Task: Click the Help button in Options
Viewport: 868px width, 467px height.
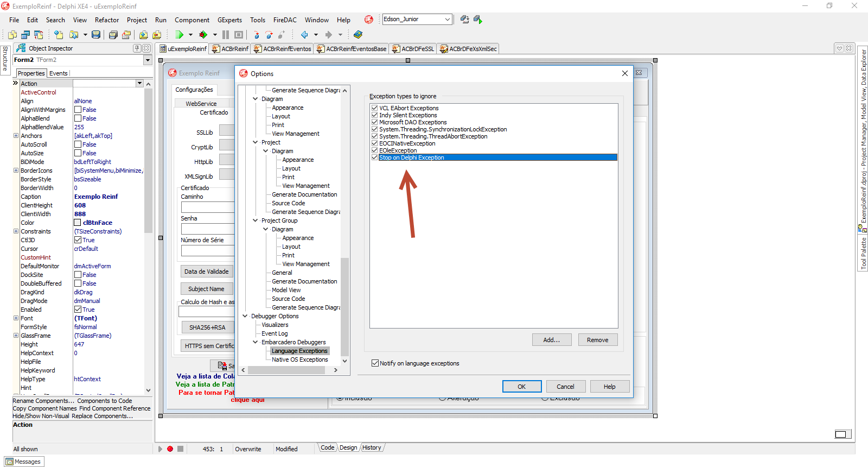Action: [x=610, y=387]
